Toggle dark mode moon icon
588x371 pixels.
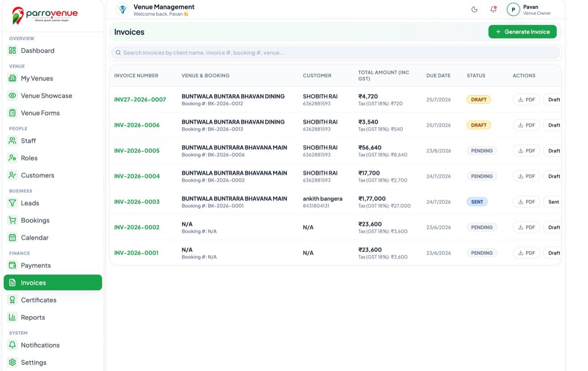(x=474, y=9)
